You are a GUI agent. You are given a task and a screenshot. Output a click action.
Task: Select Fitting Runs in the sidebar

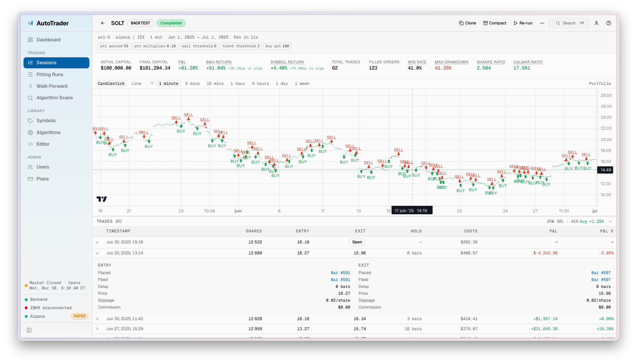(x=49, y=74)
